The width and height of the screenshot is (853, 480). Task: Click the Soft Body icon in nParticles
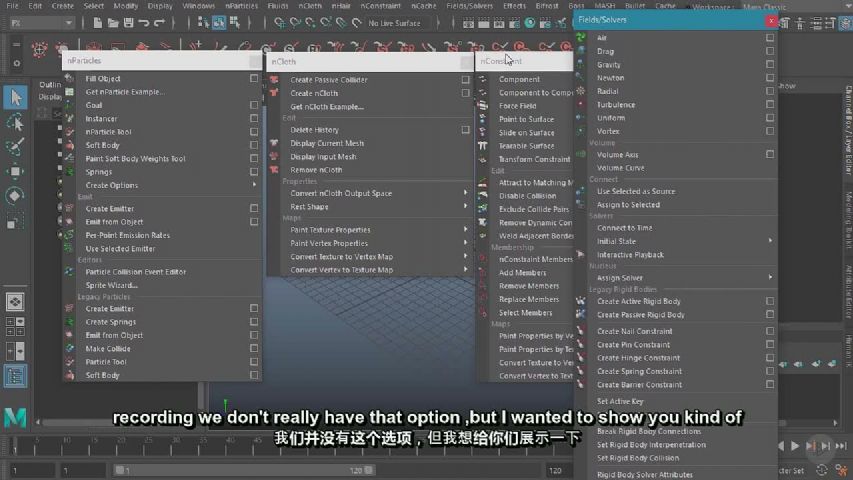point(70,145)
